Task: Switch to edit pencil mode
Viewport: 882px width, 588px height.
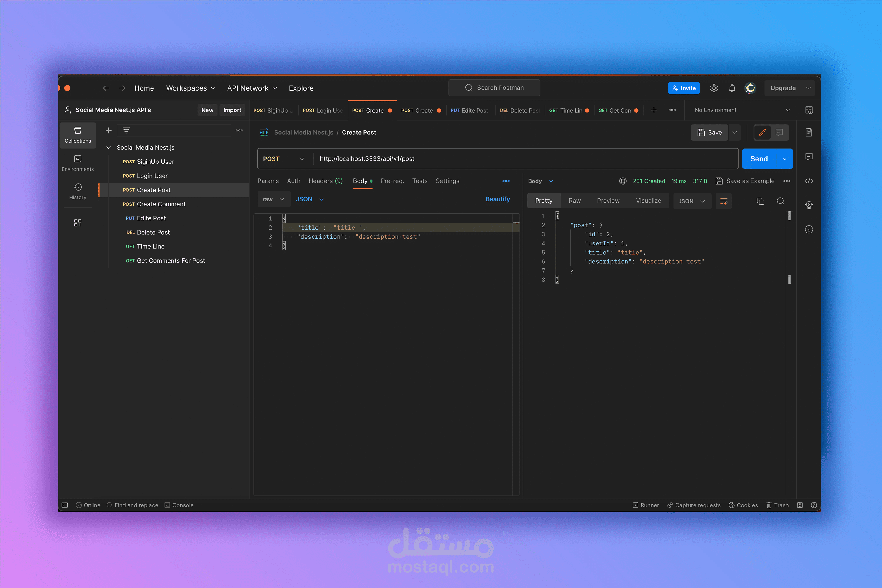Action: point(762,132)
